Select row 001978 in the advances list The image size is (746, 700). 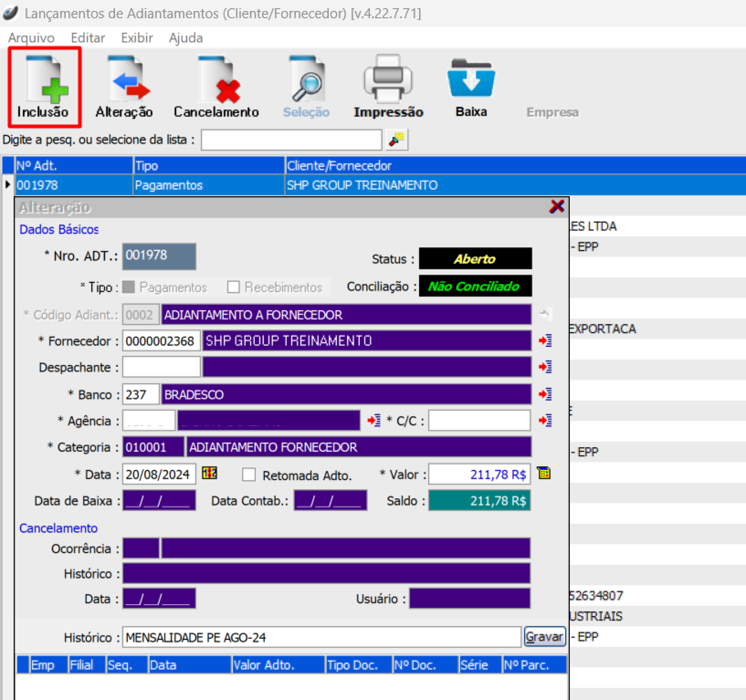73,185
